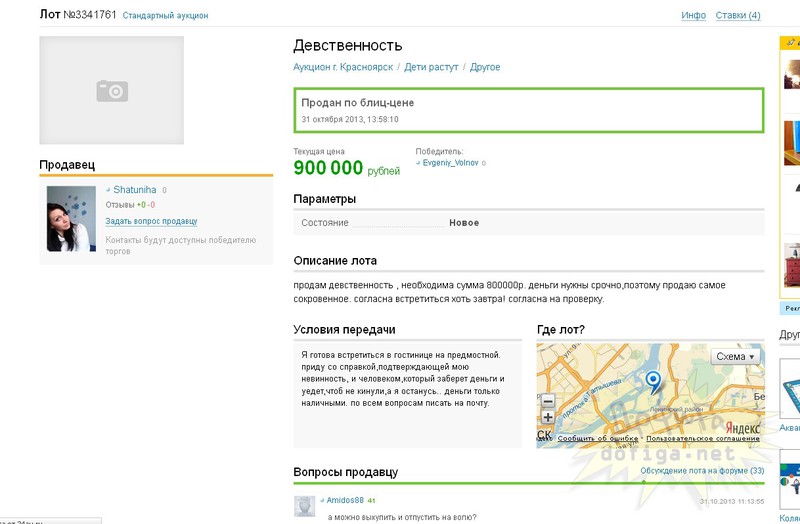Switch to the Инфо tab
This screenshot has width=800, height=524.
693,15
